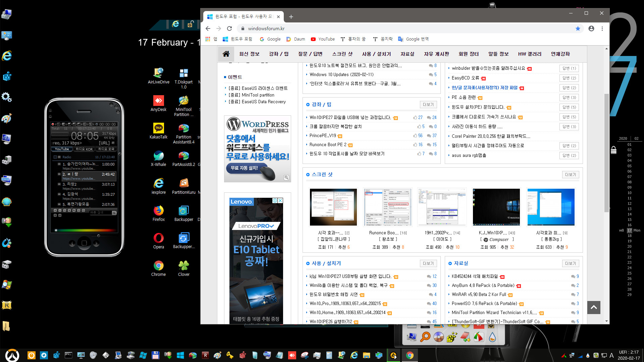644x362 pixels.
Task: Toggle the A input language indicator in tray
Action: pos(611,355)
